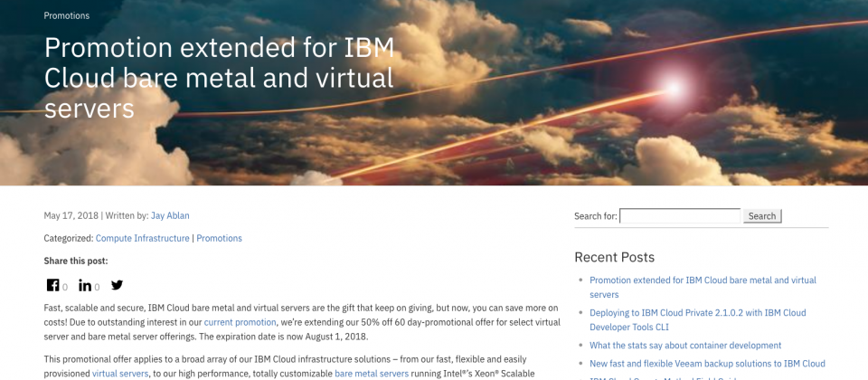Screen dimensions: 868x380
Task: Click the Search button
Action: 762,216
